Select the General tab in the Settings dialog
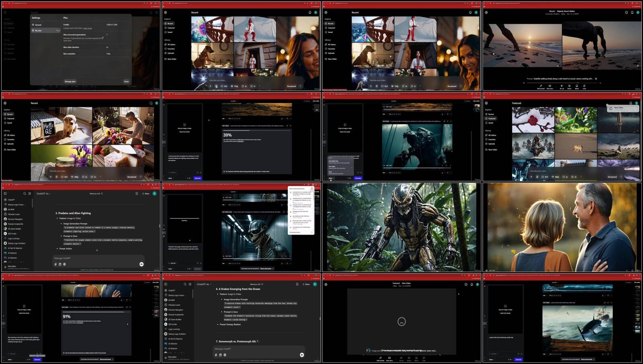The width and height of the screenshot is (643, 364). tap(38, 25)
